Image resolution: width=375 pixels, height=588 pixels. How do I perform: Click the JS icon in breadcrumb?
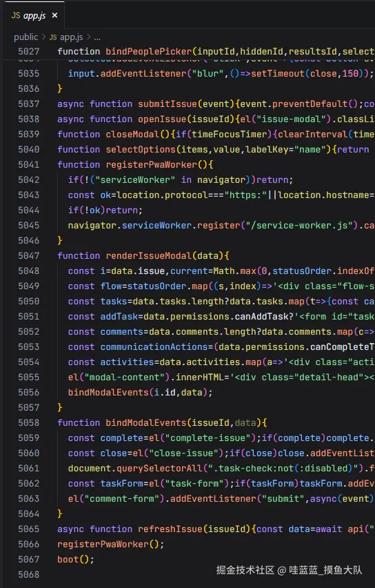click(53, 37)
